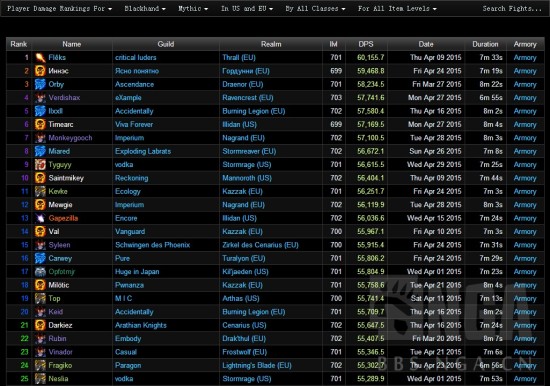Click the class icon beside Gapezilla

(40, 218)
